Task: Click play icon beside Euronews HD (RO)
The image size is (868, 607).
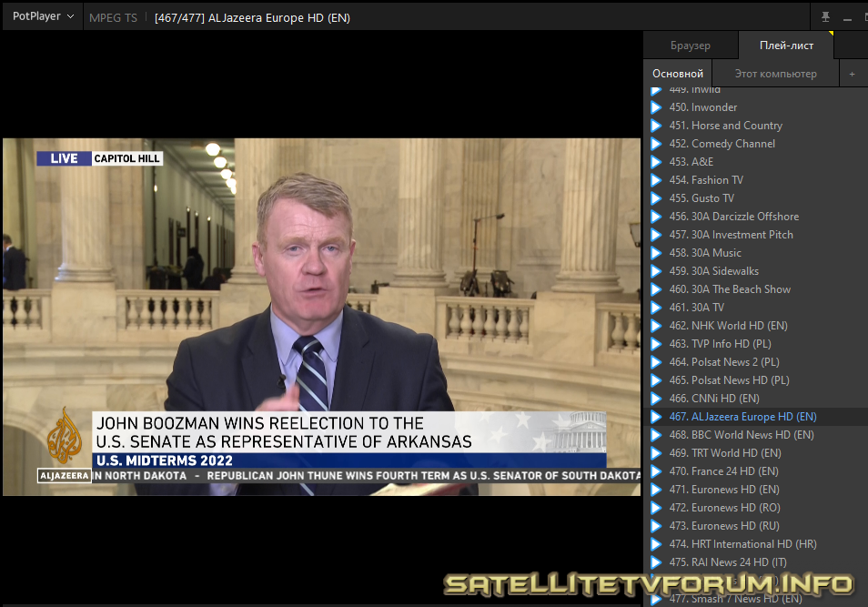Action: coord(656,508)
